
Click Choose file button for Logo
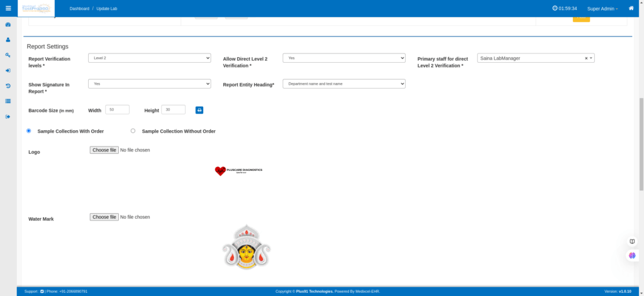coord(104,150)
